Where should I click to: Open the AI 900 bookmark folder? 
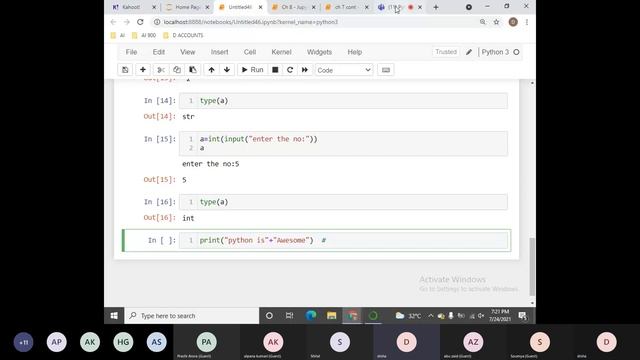point(144,36)
